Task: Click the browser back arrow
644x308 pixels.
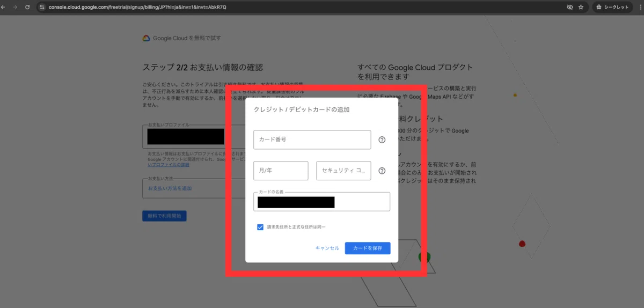Action: pos(3,7)
